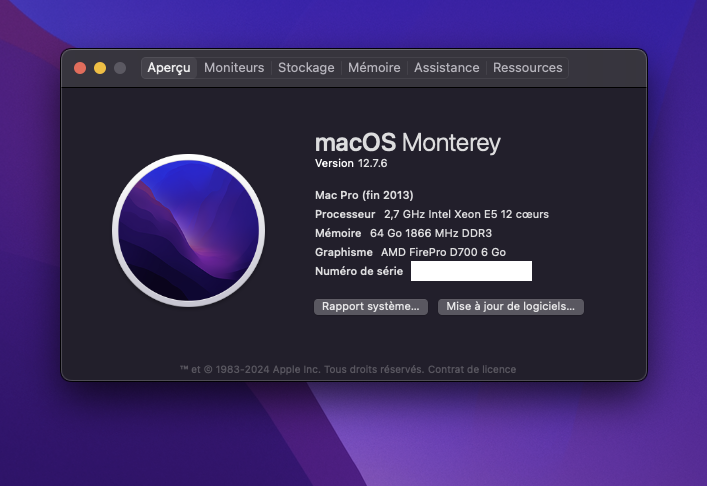Open the Contrat de licence link
Viewport: 707px width, 486px height.
tap(472, 369)
